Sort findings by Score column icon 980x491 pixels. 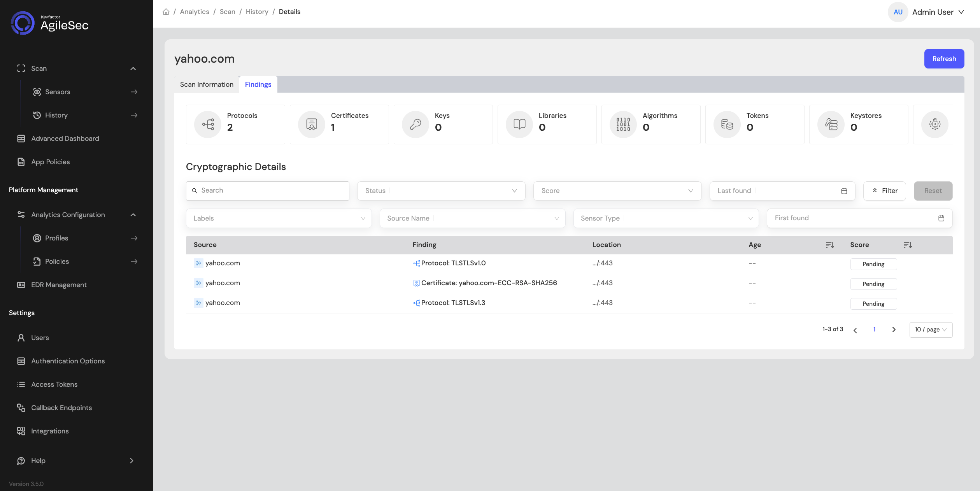tap(908, 245)
